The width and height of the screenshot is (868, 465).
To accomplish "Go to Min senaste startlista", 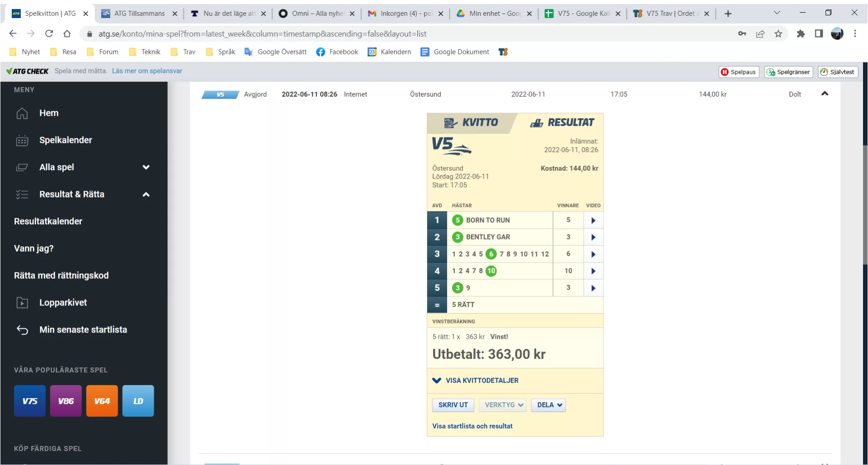I will pos(83,330).
